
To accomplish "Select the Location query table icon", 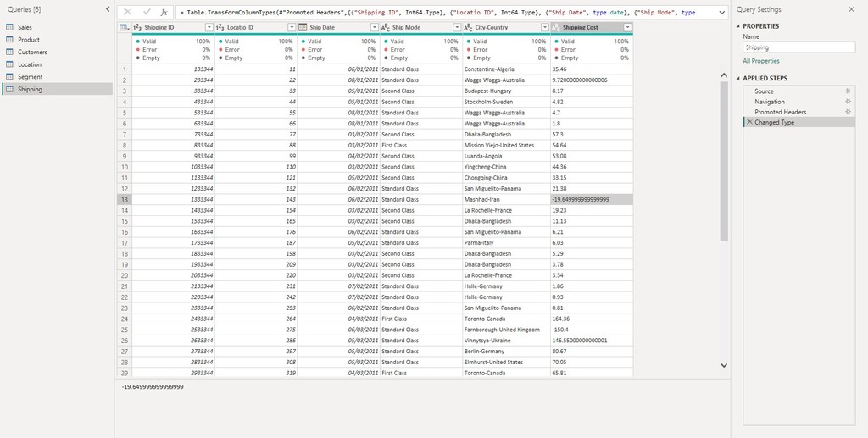I will 9,64.
